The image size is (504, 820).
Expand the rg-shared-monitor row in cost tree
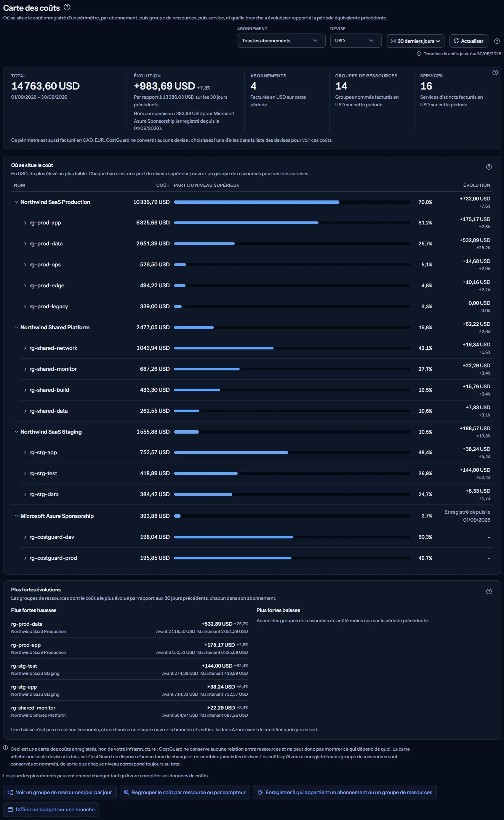25,369
